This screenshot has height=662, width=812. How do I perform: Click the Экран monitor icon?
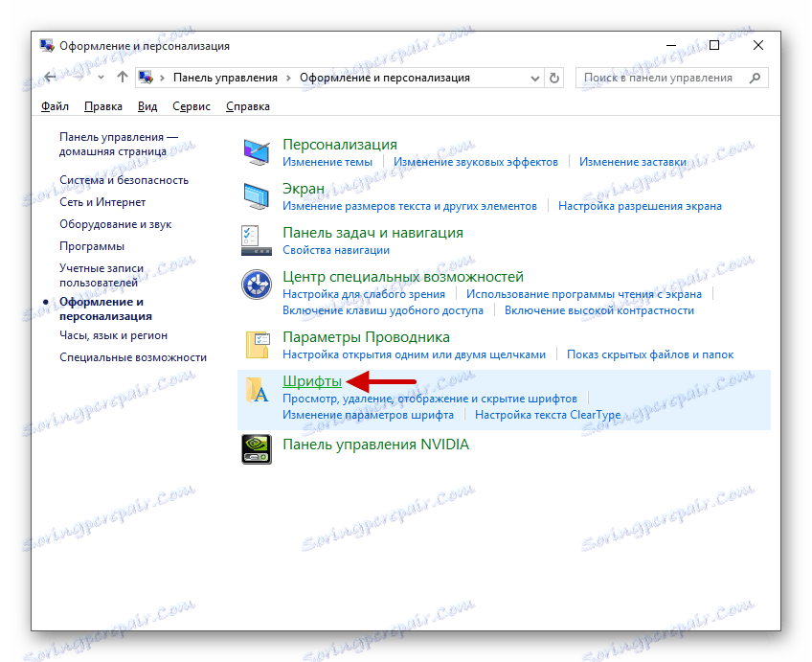256,195
